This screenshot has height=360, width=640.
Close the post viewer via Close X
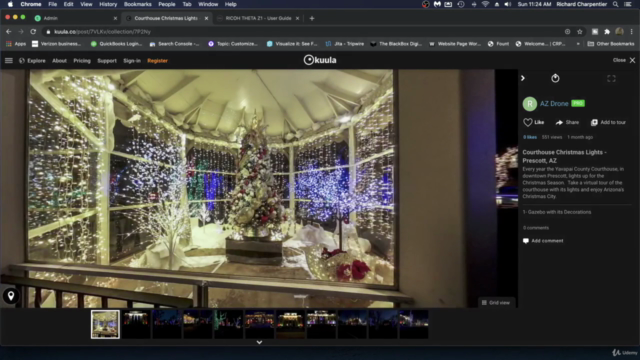click(x=624, y=60)
